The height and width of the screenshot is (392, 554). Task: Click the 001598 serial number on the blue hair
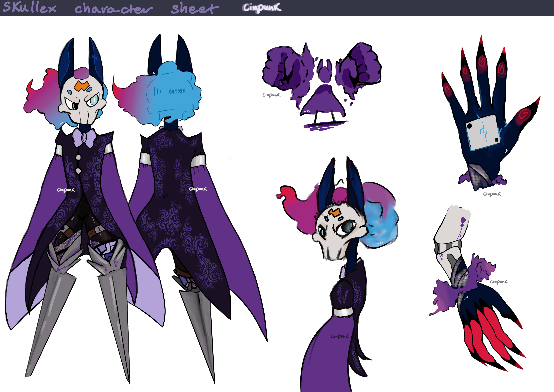click(177, 91)
